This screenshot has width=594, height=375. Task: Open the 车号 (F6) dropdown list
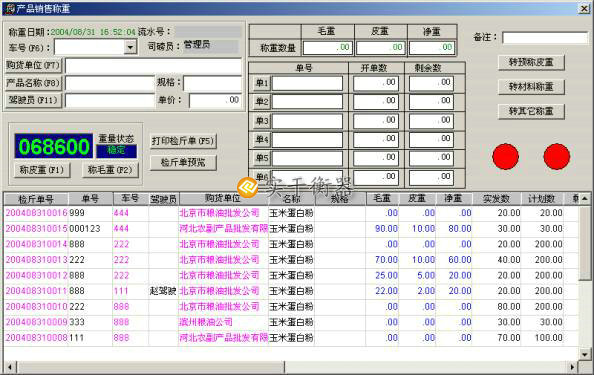(x=130, y=47)
